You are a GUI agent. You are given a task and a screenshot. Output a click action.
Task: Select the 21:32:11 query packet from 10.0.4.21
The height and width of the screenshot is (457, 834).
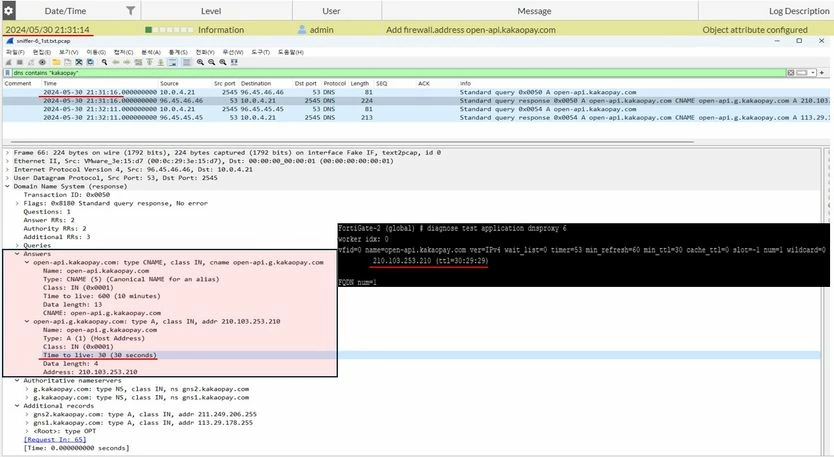tap(415, 109)
